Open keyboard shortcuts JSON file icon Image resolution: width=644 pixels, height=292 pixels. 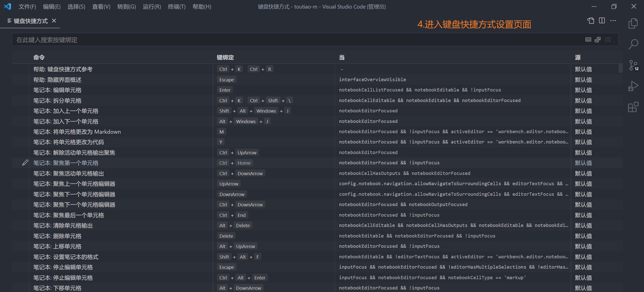pos(590,21)
